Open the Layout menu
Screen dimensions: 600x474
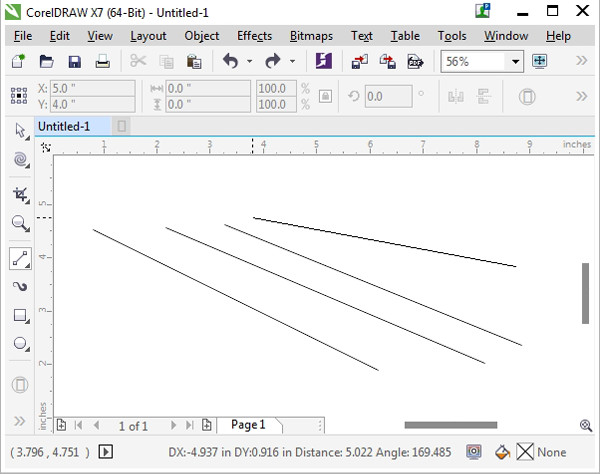coord(148,36)
